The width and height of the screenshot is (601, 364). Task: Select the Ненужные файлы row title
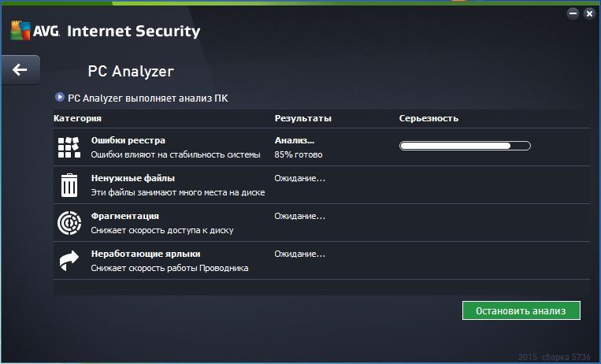133,178
